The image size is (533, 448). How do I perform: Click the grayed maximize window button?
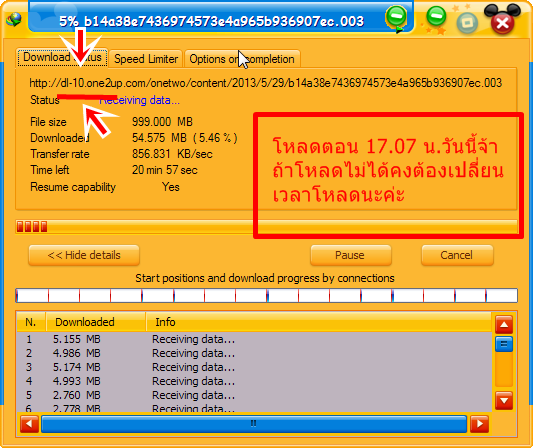tap(467, 23)
